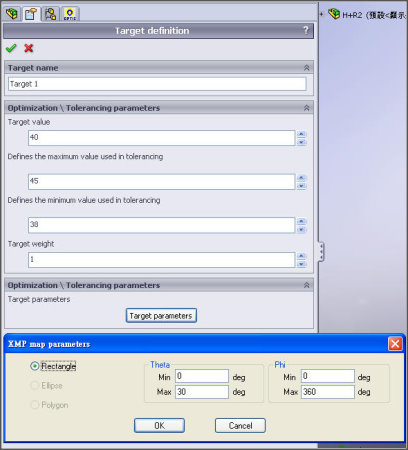Viewport: 408px width, 450px height.
Task: Click the Target weight field
Action: (x=162, y=260)
